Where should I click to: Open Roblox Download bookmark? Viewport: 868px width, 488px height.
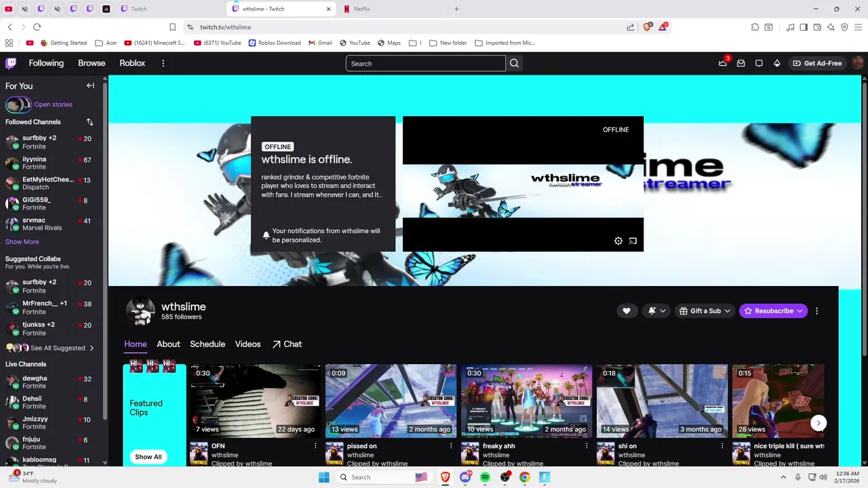275,43
